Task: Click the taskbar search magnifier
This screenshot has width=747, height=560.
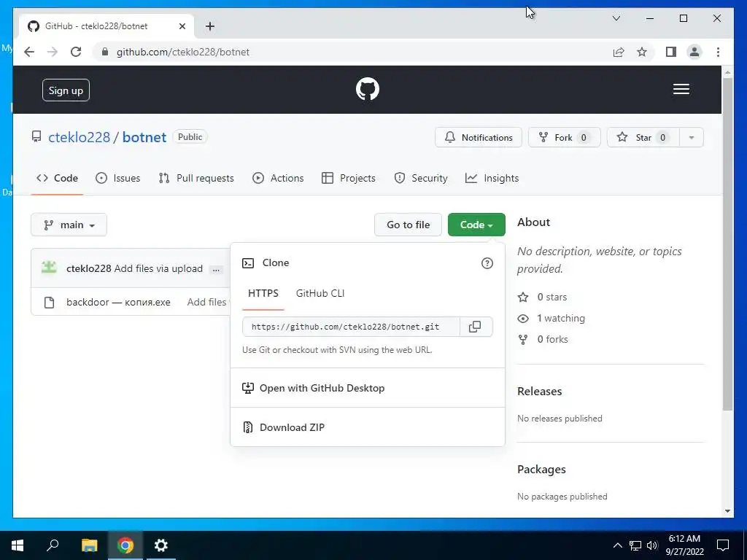Action: [53, 545]
